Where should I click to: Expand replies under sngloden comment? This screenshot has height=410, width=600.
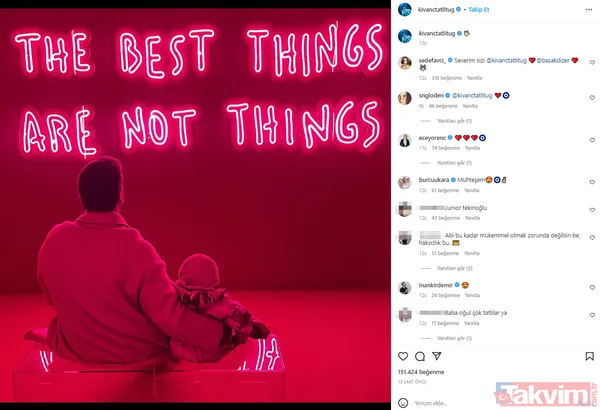[454, 121]
